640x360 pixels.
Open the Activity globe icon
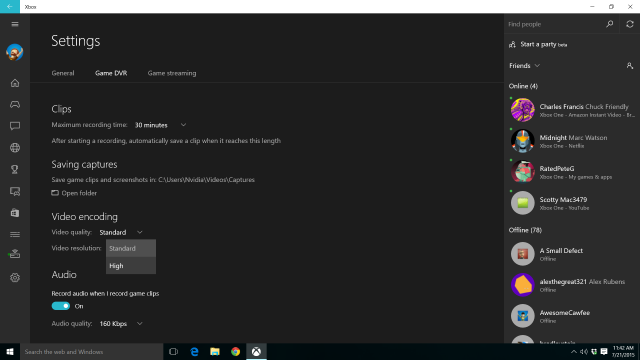coord(15,148)
